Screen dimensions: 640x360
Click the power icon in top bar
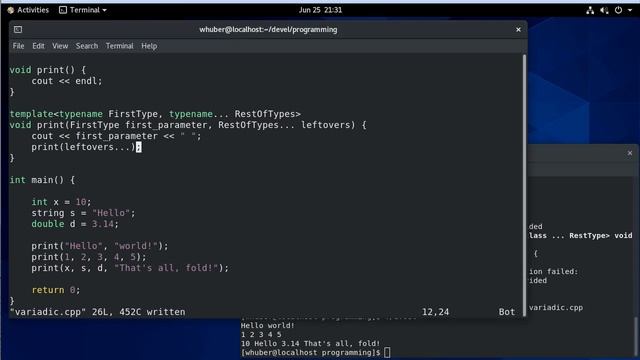point(618,10)
